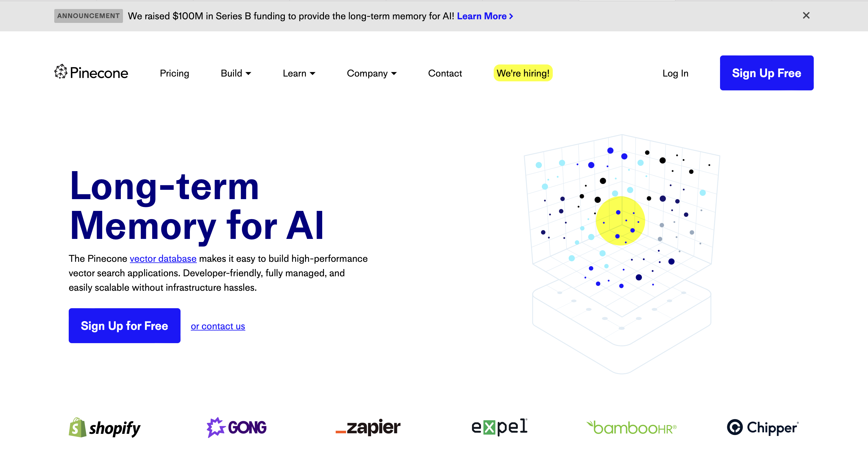The height and width of the screenshot is (473, 868).
Task: Expand the Build dropdown menu
Action: (x=235, y=73)
